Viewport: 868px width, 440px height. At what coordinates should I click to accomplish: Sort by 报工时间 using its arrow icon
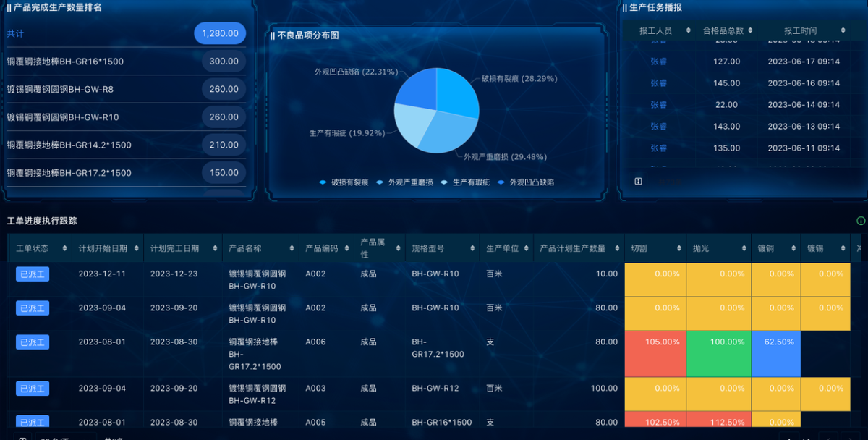coord(843,30)
